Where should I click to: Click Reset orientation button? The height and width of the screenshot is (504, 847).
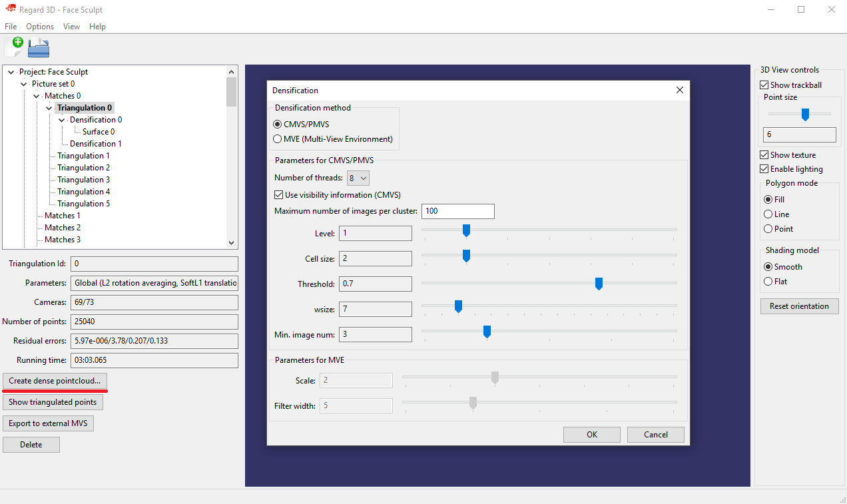tap(800, 306)
